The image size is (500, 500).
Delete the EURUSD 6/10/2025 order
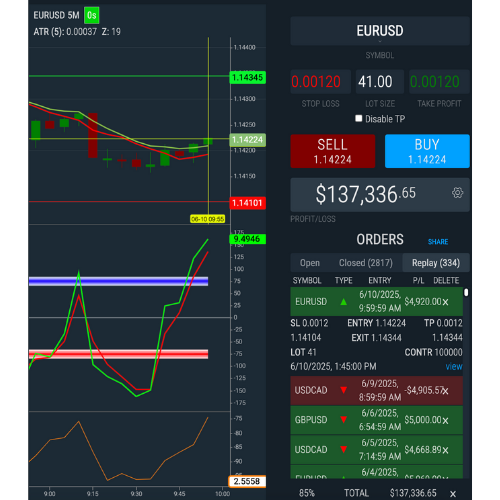click(x=445, y=302)
